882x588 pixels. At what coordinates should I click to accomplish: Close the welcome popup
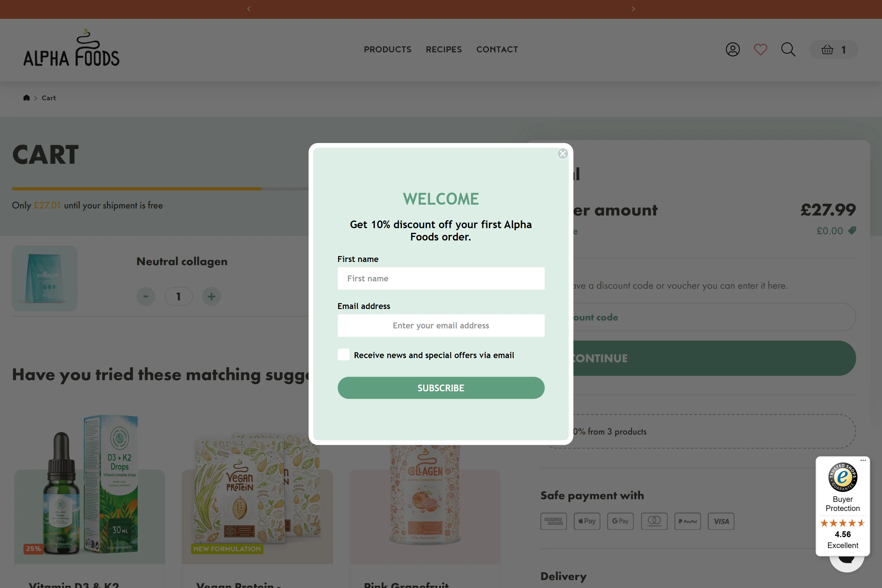[x=562, y=153]
